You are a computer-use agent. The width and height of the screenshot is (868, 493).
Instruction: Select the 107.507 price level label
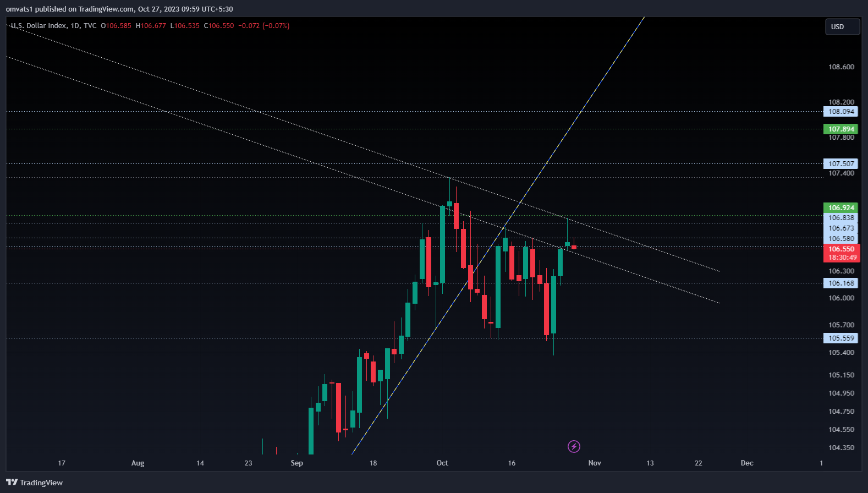[841, 164]
